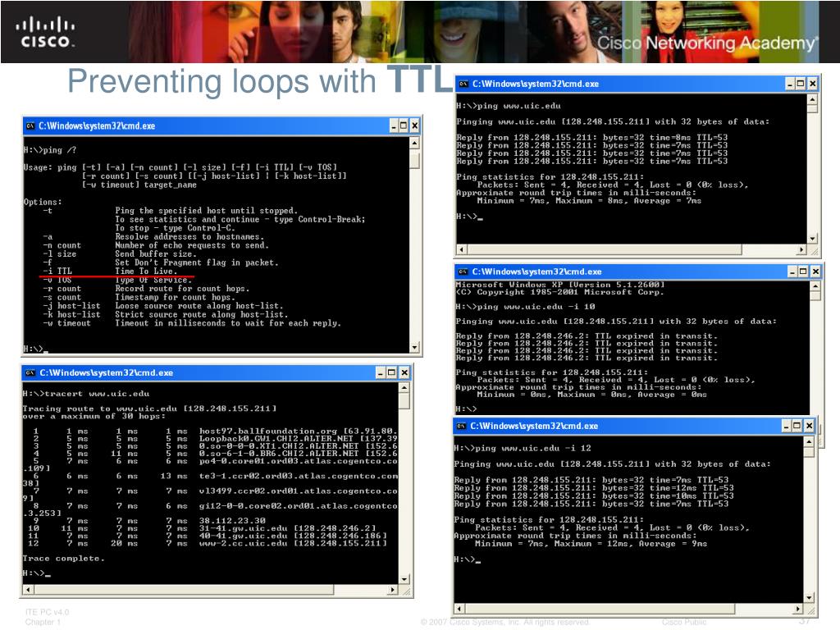Click horizontal scrollbar thumb in tracert window
The width and height of the screenshot is (840, 630).
185,590
